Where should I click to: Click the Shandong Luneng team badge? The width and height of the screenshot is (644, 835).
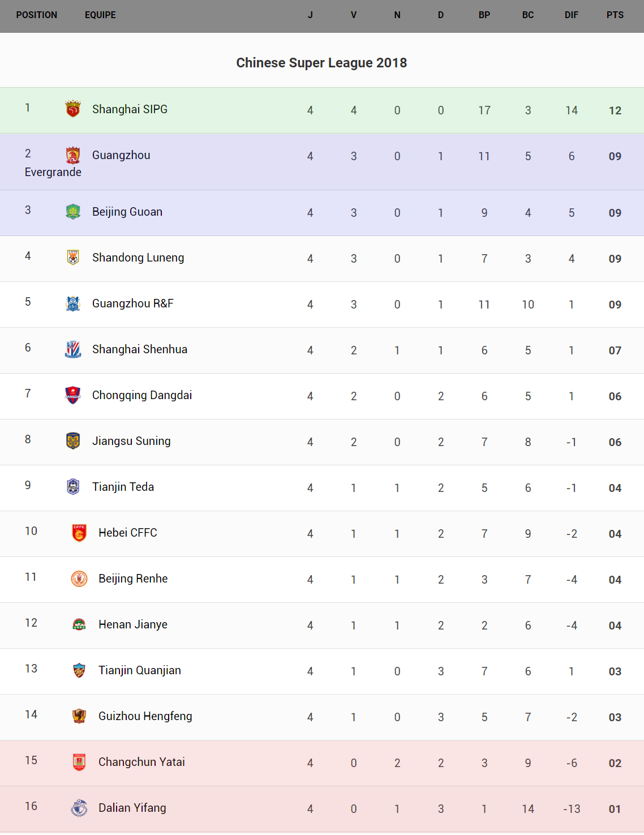point(73,258)
